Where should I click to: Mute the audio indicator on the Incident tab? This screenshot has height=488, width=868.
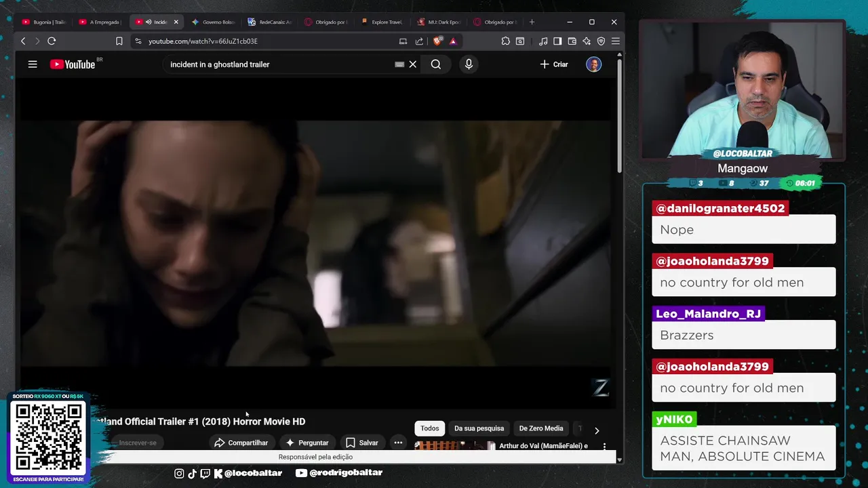(149, 22)
